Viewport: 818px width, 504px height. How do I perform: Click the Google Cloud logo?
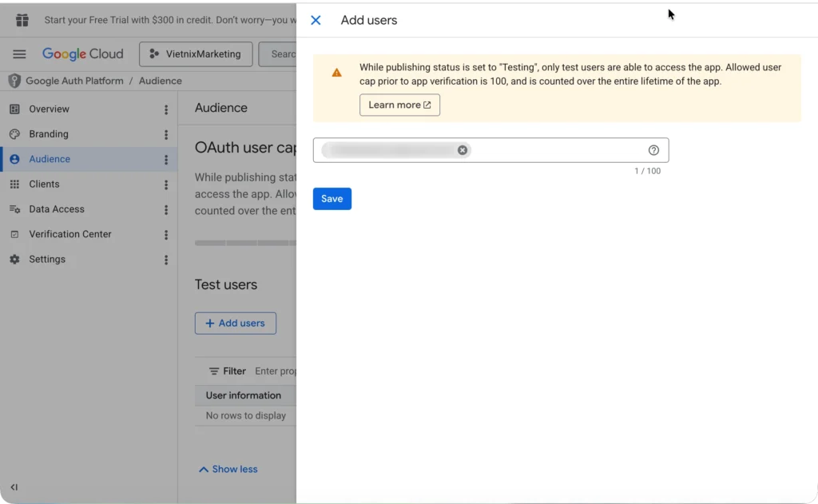click(82, 54)
